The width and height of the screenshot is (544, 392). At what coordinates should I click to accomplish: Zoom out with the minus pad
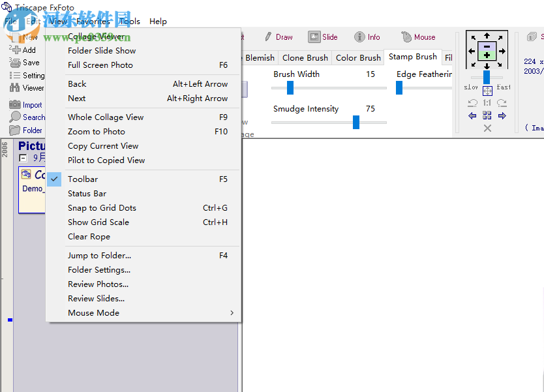pos(487,46)
